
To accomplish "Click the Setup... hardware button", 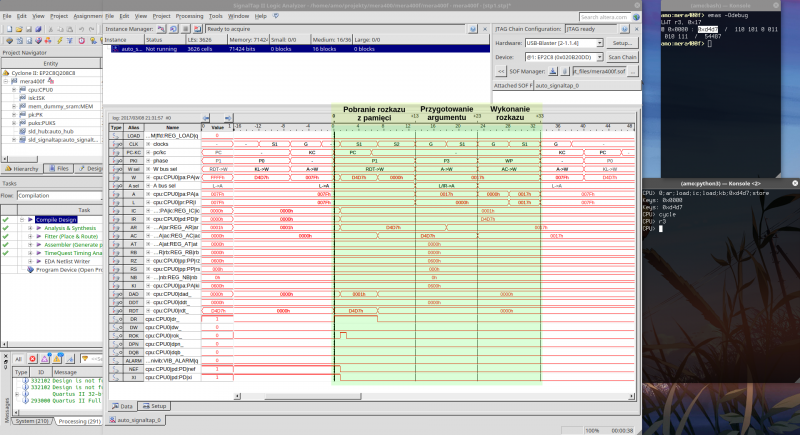I will click(x=622, y=43).
